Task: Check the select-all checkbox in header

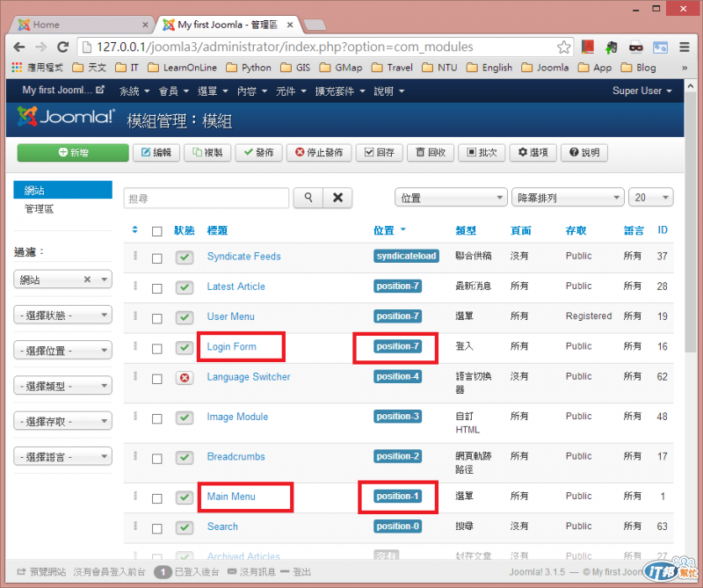Action: click(x=157, y=231)
